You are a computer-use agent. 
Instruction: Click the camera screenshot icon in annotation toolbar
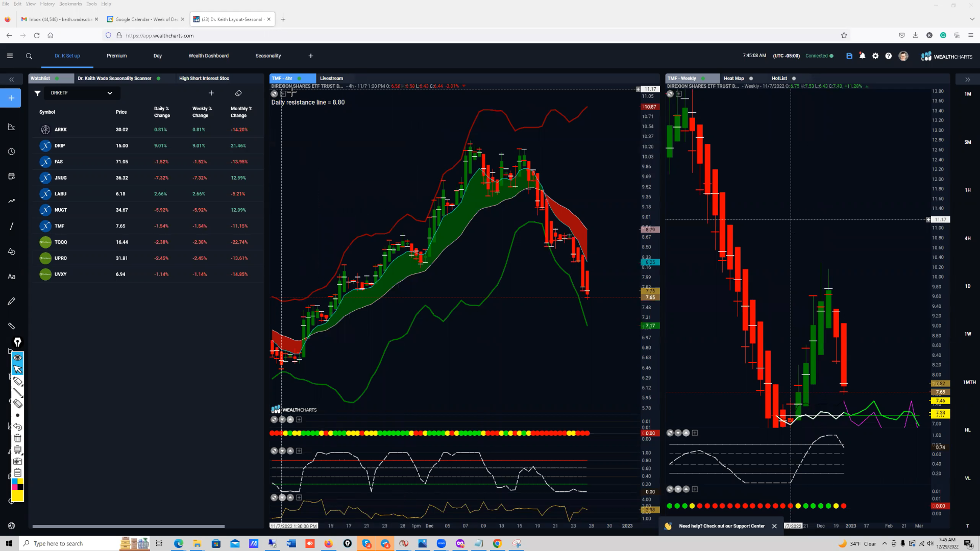coord(17,461)
